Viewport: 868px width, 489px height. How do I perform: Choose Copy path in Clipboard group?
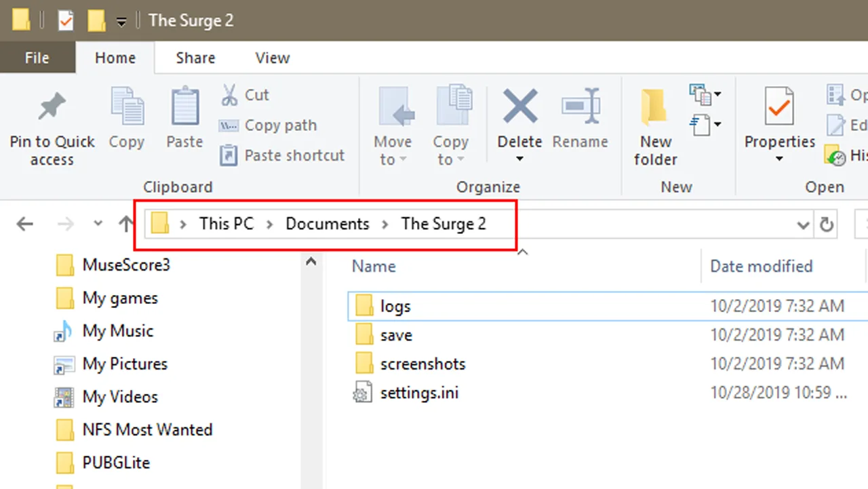[x=268, y=125]
